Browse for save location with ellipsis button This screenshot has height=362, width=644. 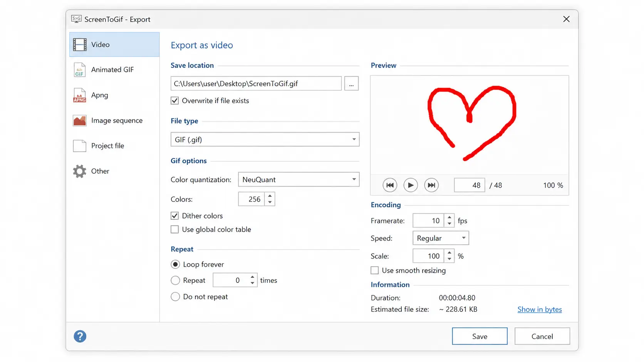point(351,83)
